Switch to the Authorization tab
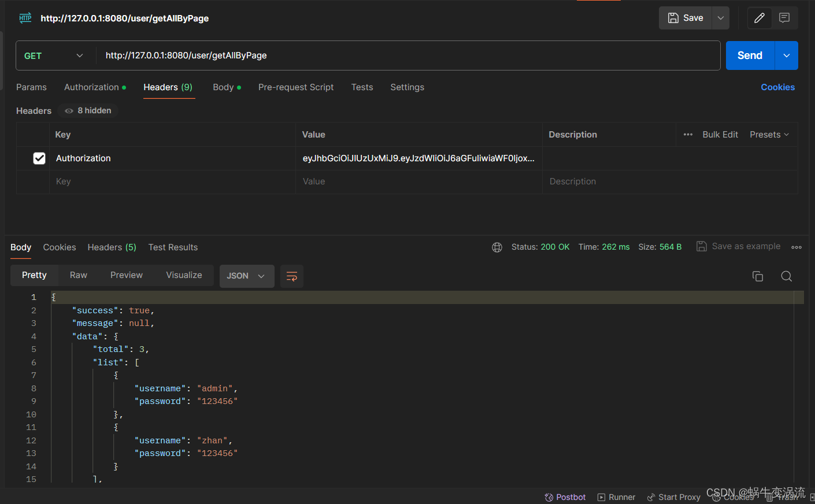 [x=95, y=87]
